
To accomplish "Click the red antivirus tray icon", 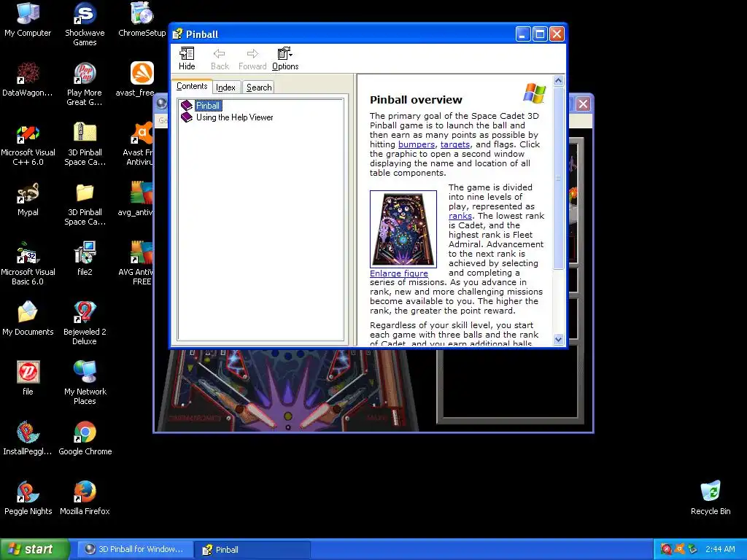I will (x=666, y=549).
